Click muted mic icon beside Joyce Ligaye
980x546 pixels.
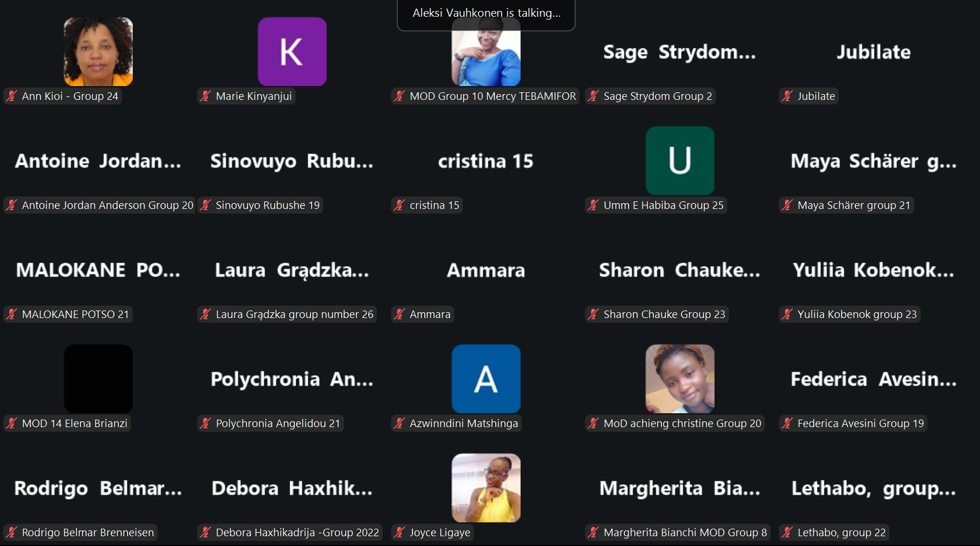tap(399, 532)
